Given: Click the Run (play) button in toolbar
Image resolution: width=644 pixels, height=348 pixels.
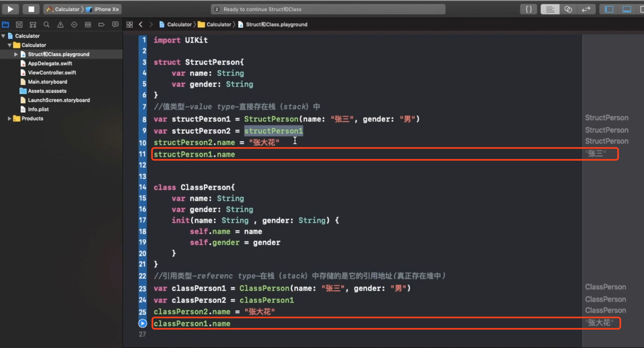Looking at the screenshot, I should click(10, 9).
